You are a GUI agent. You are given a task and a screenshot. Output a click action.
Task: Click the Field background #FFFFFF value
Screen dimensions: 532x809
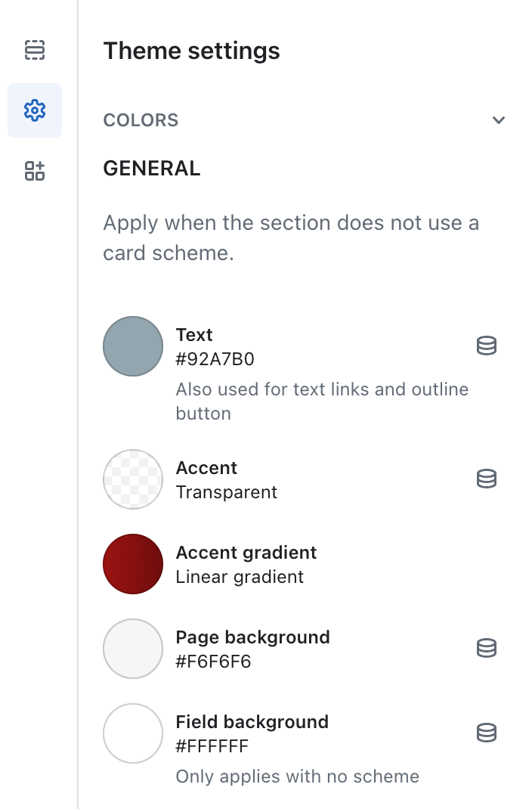click(x=212, y=746)
